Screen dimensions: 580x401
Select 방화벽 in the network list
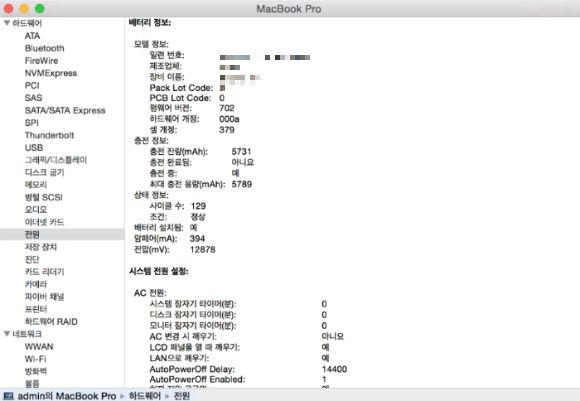(x=36, y=371)
